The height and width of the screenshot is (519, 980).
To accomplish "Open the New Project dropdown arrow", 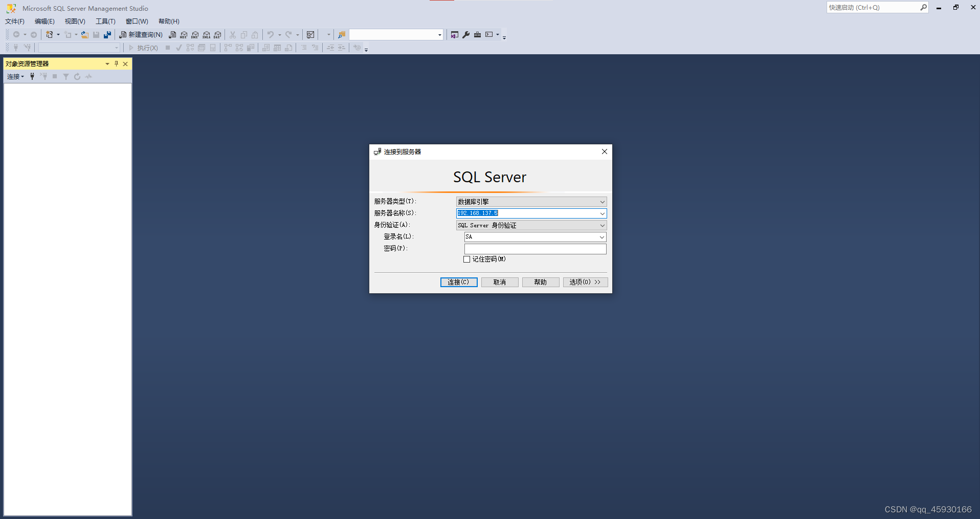I will pos(58,35).
